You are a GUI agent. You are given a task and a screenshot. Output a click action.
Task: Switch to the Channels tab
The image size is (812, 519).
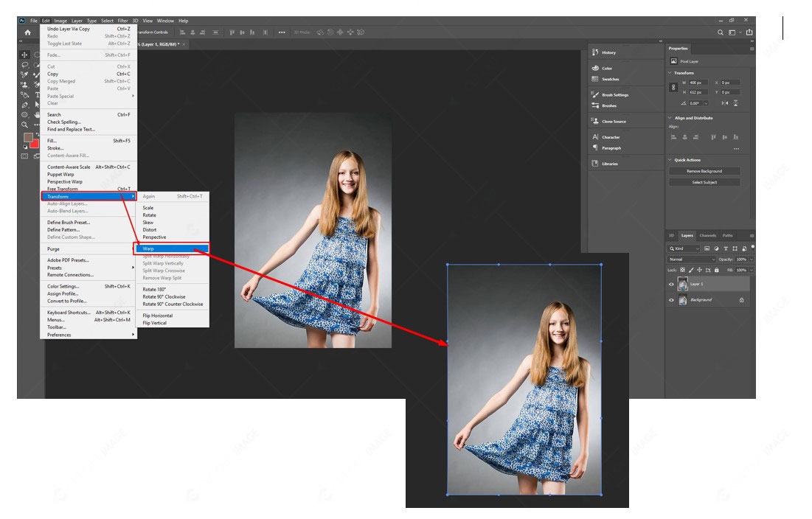(707, 235)
